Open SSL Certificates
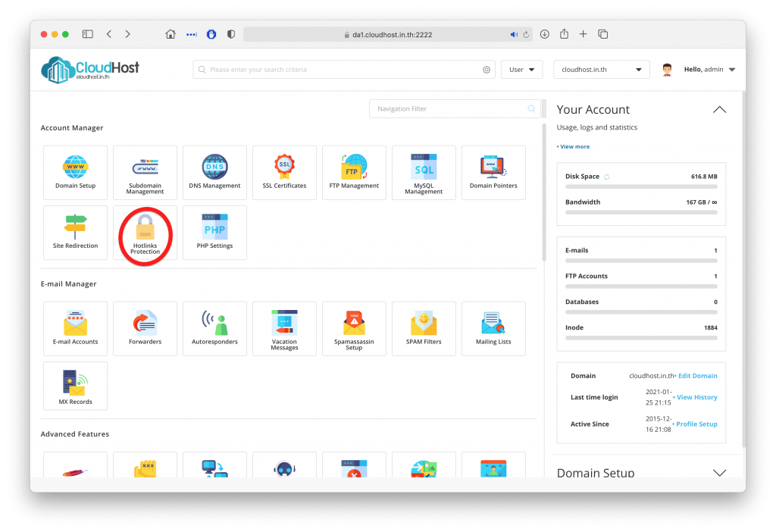Screen dimensions: 776x532 284,172
